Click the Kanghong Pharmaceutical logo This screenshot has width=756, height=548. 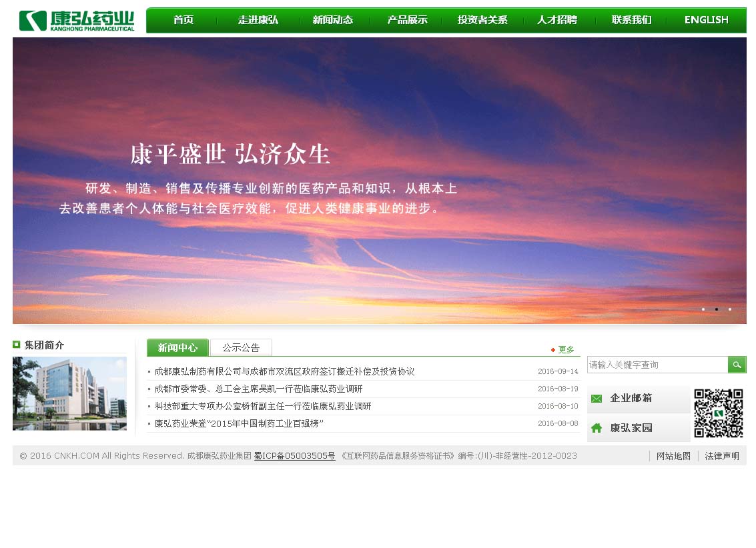click(76, 21)
